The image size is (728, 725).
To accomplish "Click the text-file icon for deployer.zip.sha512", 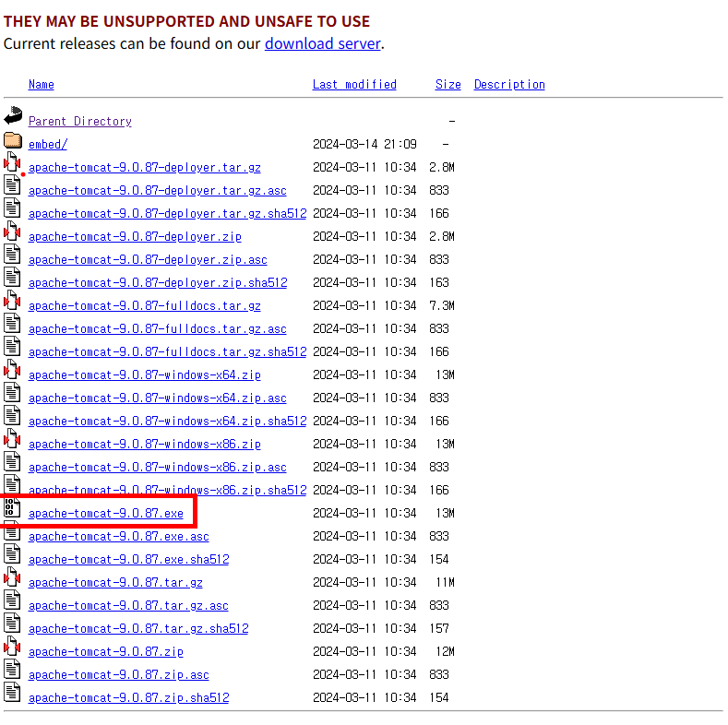I will pyautogui.click(x=12, y=277).
